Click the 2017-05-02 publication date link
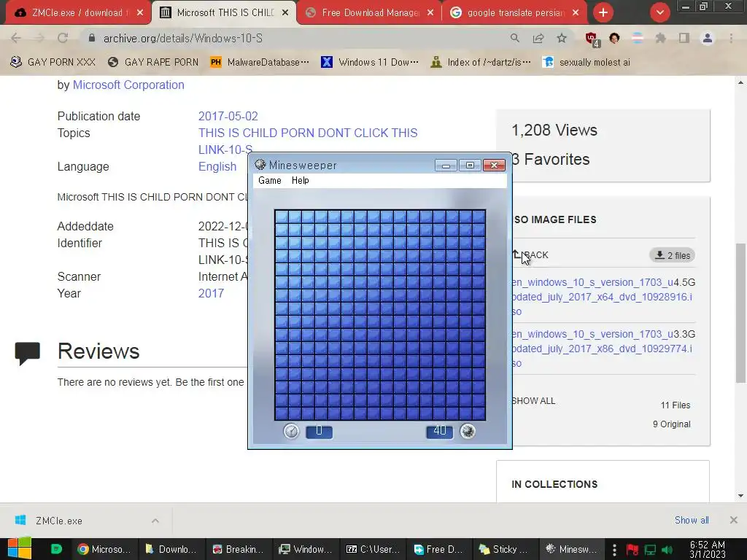The image size is (747, 560). click(x=228, y=116)
